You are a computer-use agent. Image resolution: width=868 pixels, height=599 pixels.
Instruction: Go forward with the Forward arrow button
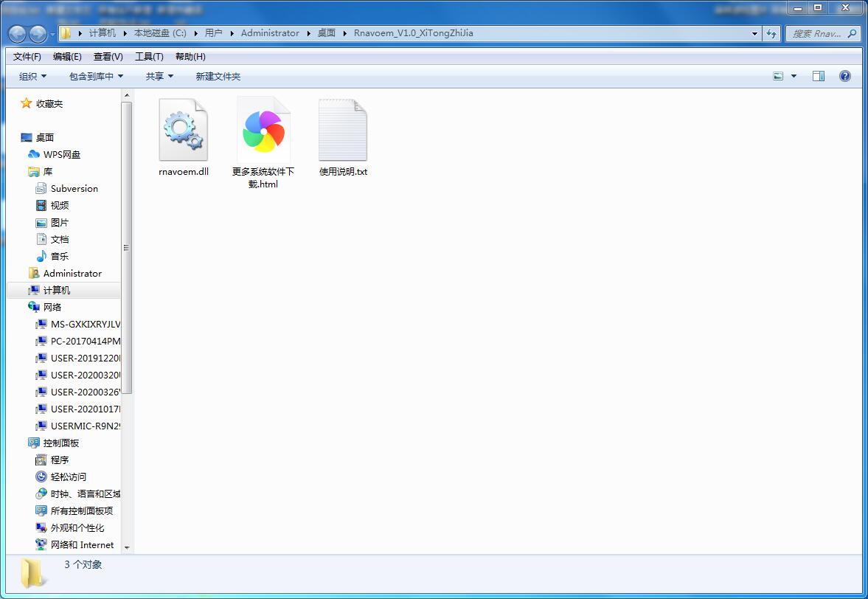(x=38, y=34)
